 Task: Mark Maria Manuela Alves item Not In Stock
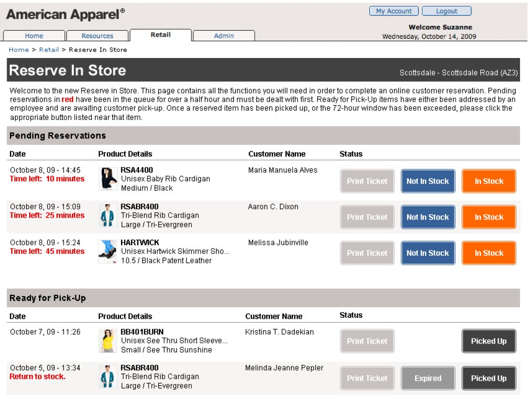(x=428, y=181)
